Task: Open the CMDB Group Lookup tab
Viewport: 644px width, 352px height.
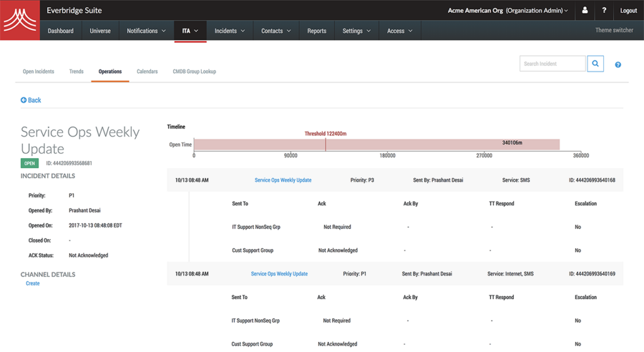Action: (194, 72)
